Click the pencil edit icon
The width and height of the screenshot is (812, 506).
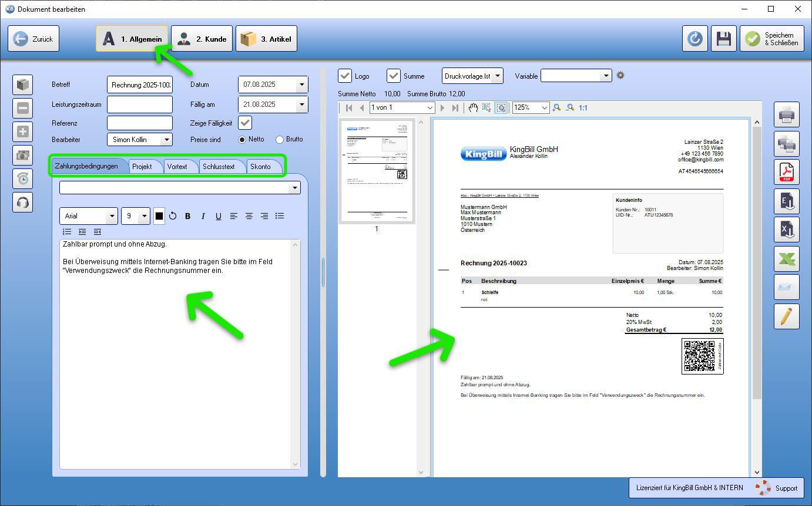786,316
